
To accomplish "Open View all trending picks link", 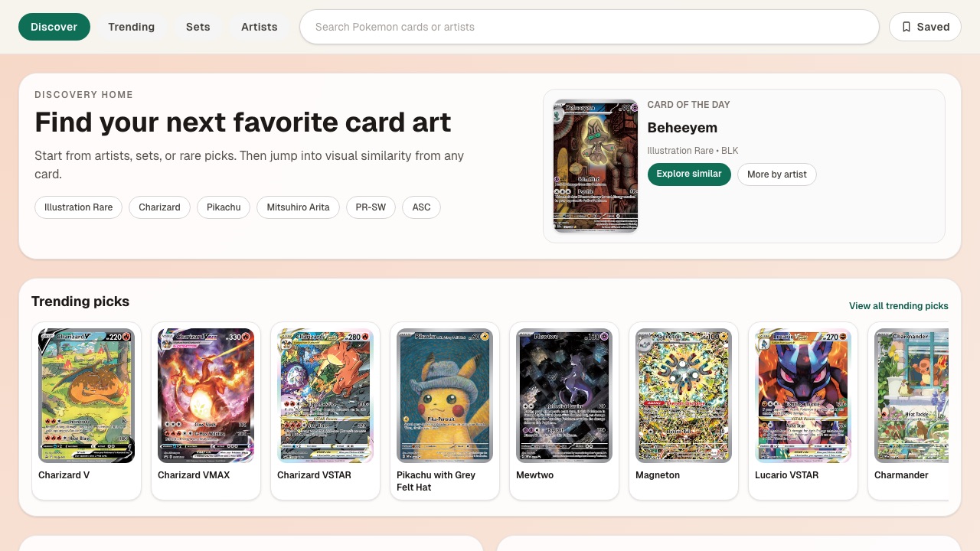I will tap(899, 306).
